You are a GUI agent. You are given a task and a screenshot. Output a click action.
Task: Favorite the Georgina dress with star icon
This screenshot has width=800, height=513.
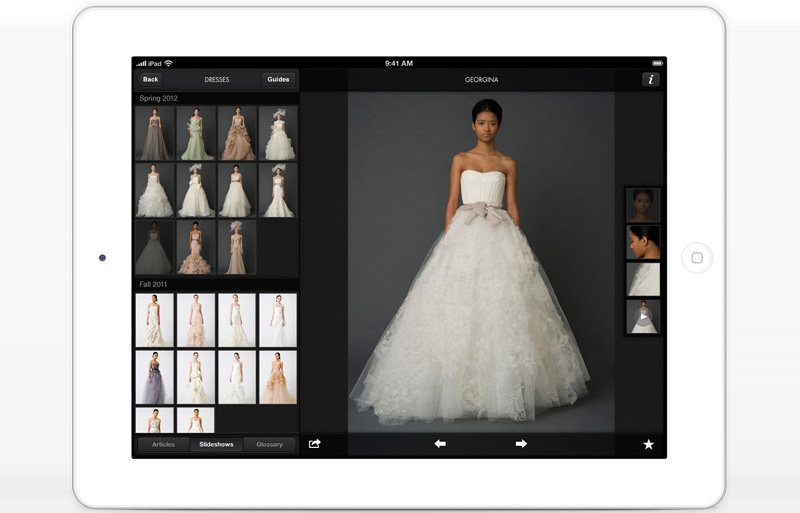pos(648,444)
